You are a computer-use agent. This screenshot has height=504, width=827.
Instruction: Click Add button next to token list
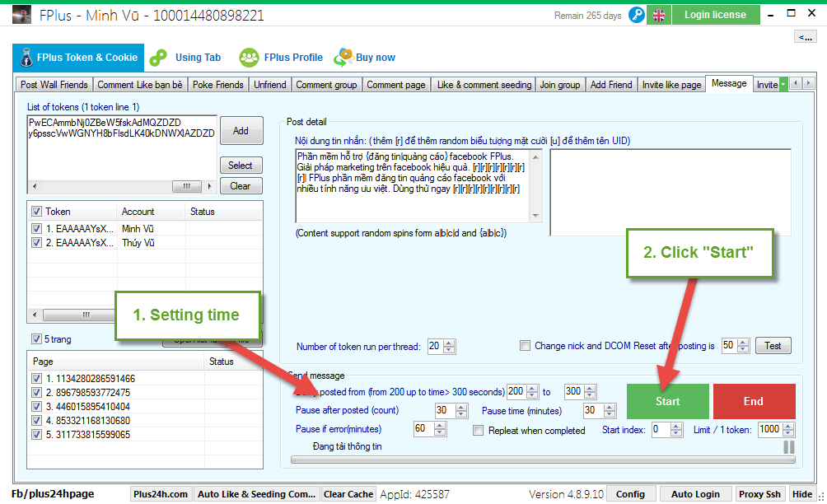pos(241,131)
